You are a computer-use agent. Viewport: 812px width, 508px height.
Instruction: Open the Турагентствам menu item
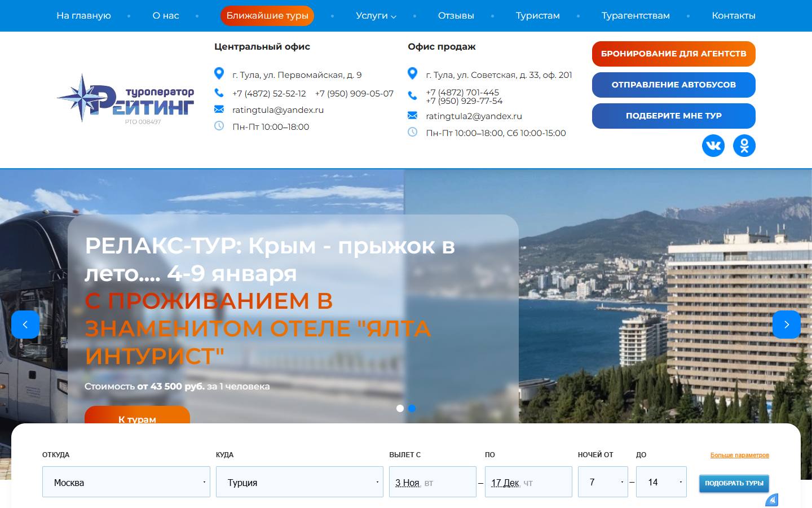pyautogui.click(x=636, y=16)
